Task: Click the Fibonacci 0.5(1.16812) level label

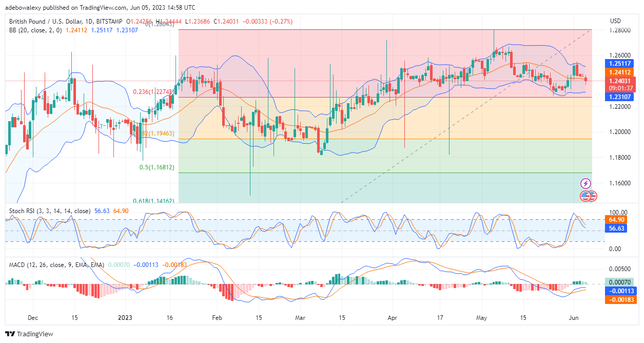Action: [x=157, y=167]
